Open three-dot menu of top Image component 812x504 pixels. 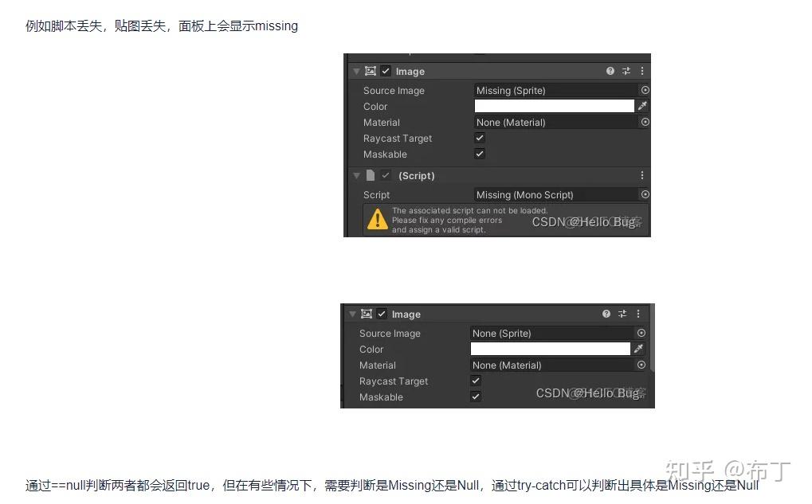pyautogui.click(x=642, y=71)
